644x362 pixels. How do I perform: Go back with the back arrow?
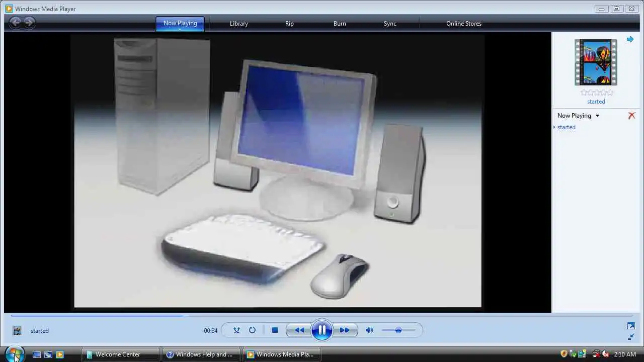[15, 22]
